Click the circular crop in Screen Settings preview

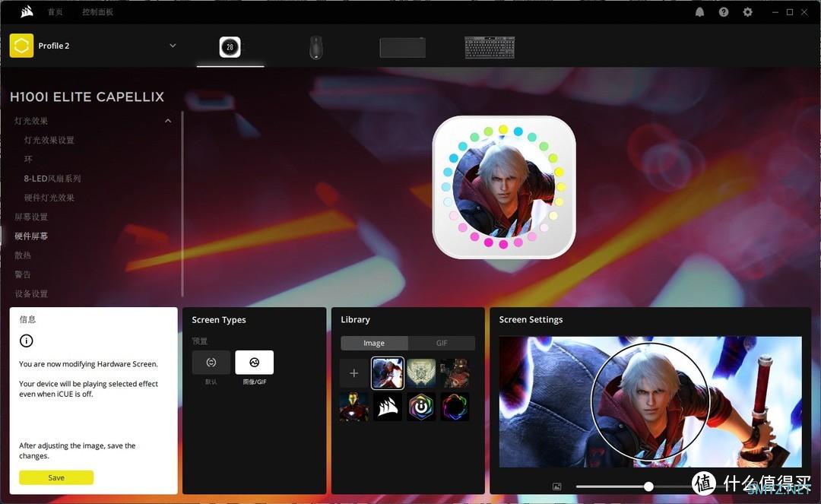[x=650, y=401]
